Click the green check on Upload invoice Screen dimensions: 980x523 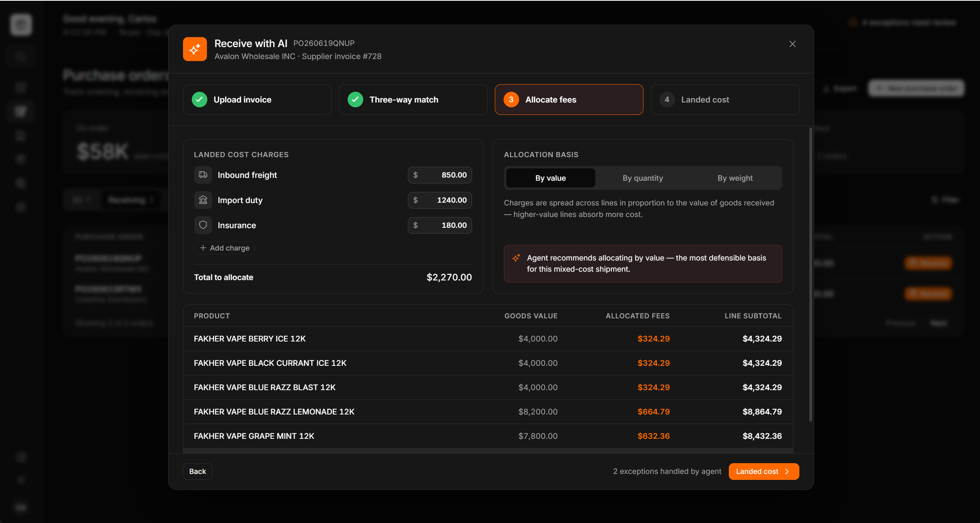point(199,100)
